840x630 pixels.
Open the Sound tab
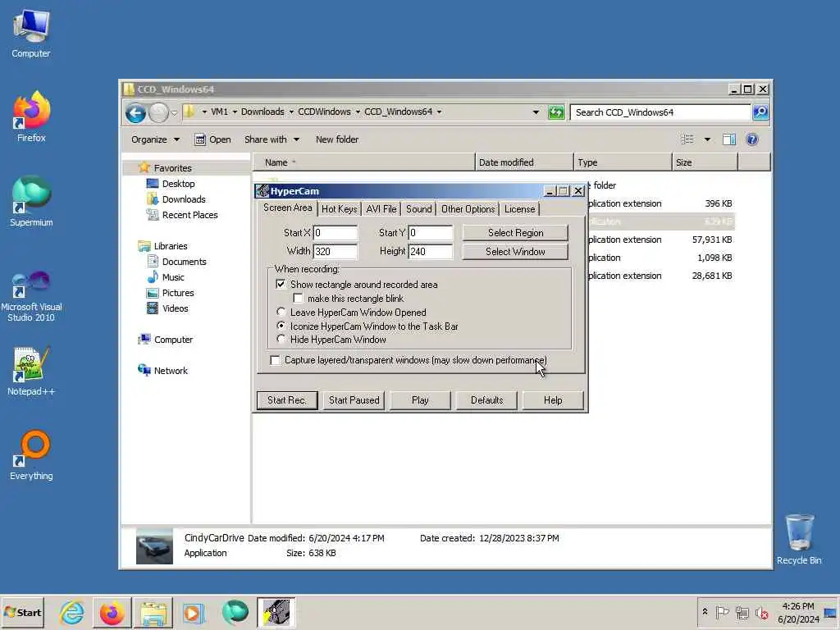tap(419, 209)
